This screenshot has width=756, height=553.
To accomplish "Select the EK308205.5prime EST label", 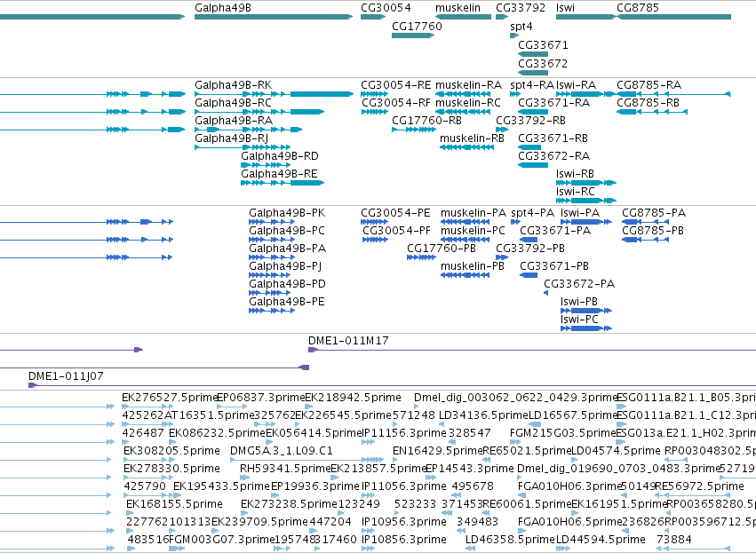I will click(x=171, y=451).
